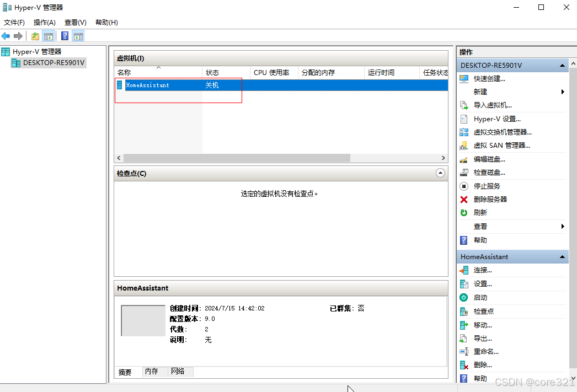Click the 连接... action link
The image size is (577, 392).
coord(483,270)
